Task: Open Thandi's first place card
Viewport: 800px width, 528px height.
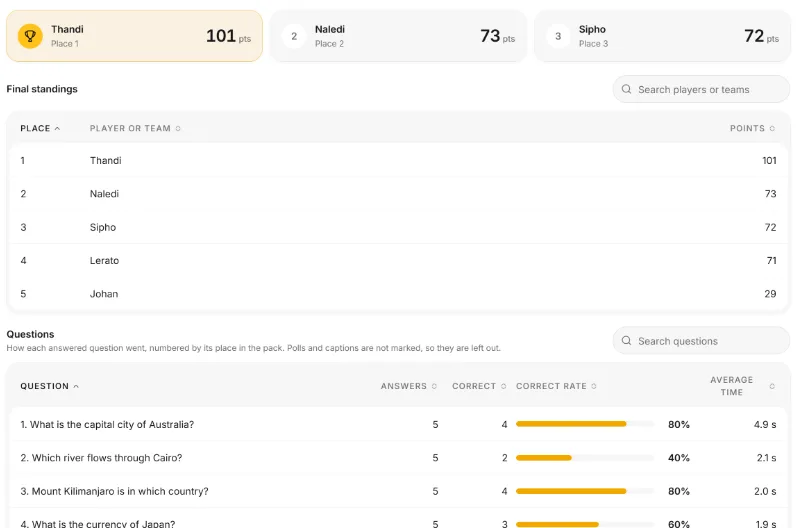Action: point(134,36)
